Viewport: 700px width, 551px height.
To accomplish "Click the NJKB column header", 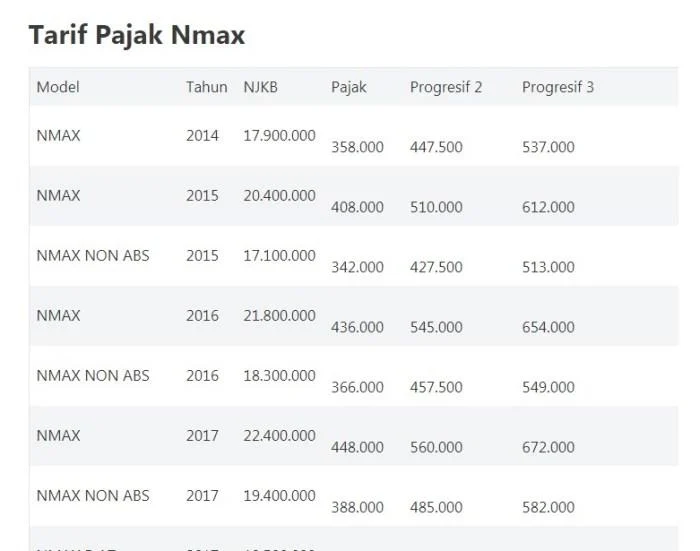I will pos(260,87).
